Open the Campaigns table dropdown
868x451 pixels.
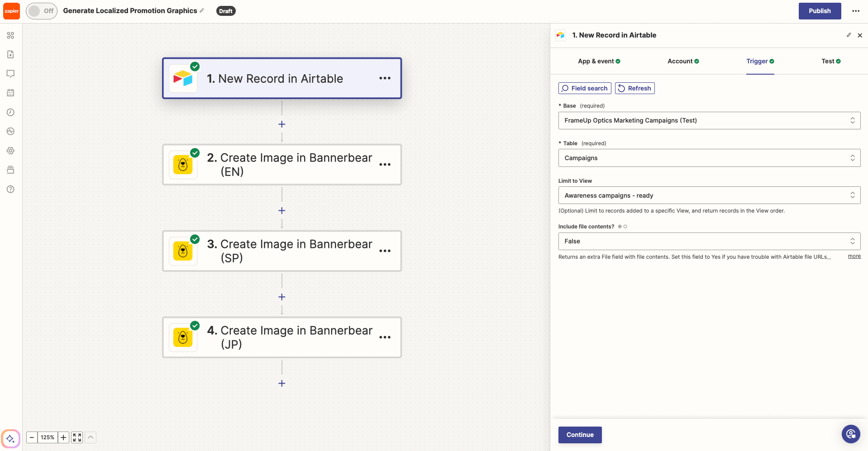coord(709,158)
